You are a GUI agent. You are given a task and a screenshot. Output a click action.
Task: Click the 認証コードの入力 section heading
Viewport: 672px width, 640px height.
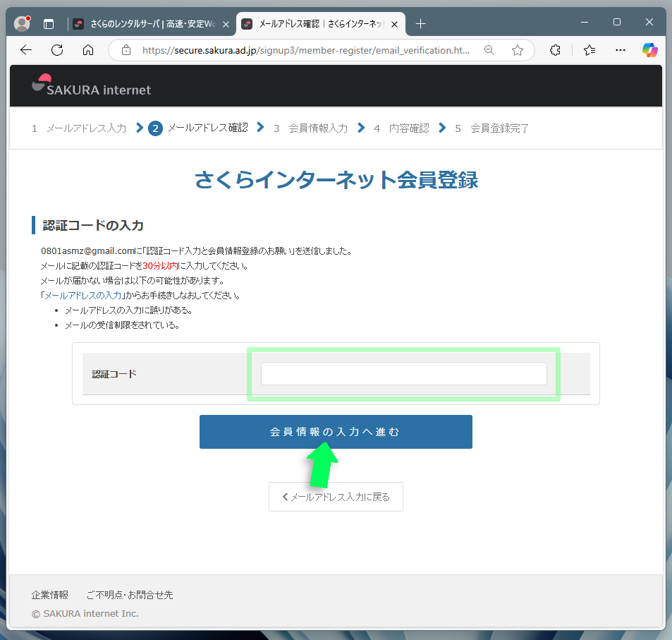pyautogui.click(x=93, y=225)
